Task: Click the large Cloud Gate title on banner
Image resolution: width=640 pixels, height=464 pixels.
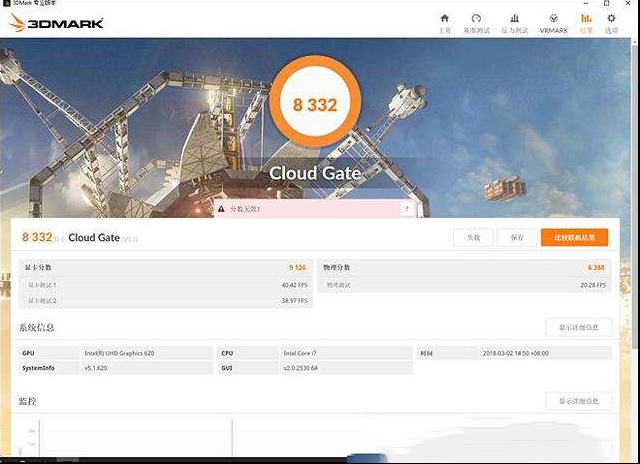Action: (x=315, y=173)
